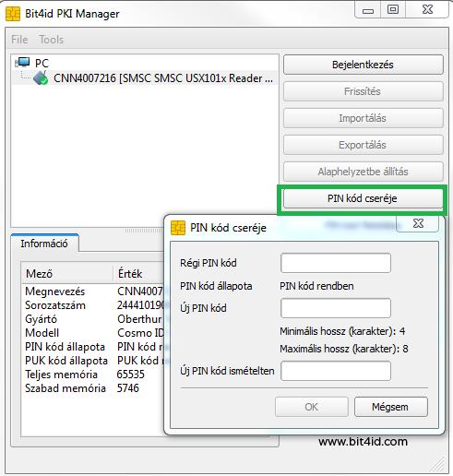Focus the Régi PIN kód field

[336, 263]
